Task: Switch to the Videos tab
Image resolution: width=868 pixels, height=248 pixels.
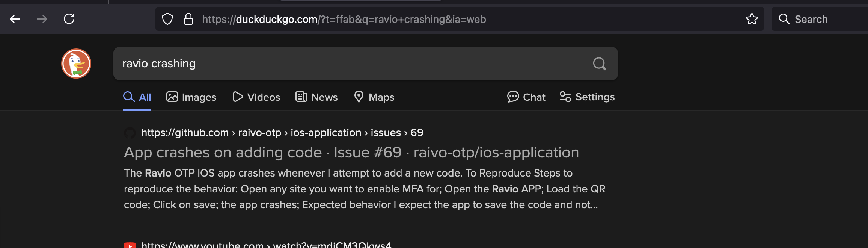Action: point(256,97)
